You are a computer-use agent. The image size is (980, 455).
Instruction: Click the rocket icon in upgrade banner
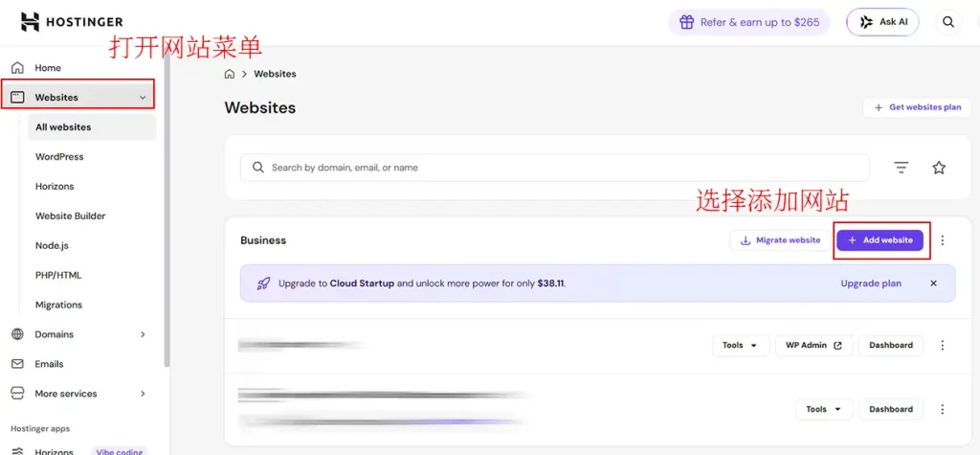coord(263,284)
